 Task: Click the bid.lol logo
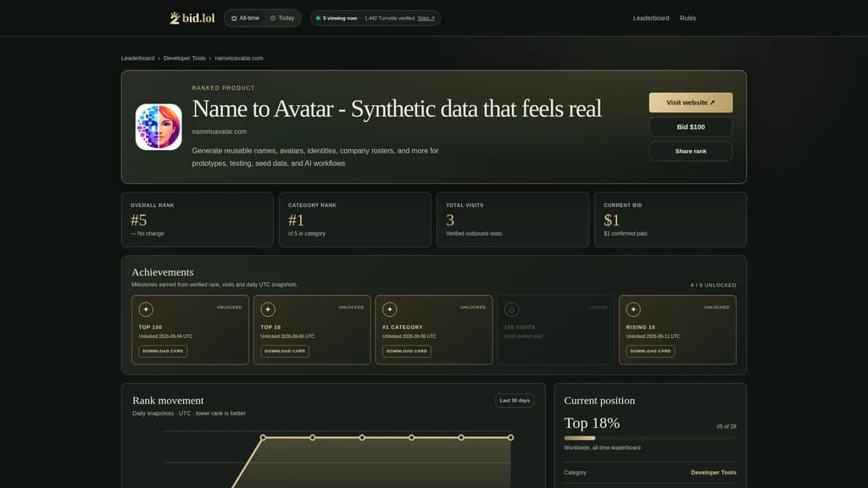[x=192, y=19]
